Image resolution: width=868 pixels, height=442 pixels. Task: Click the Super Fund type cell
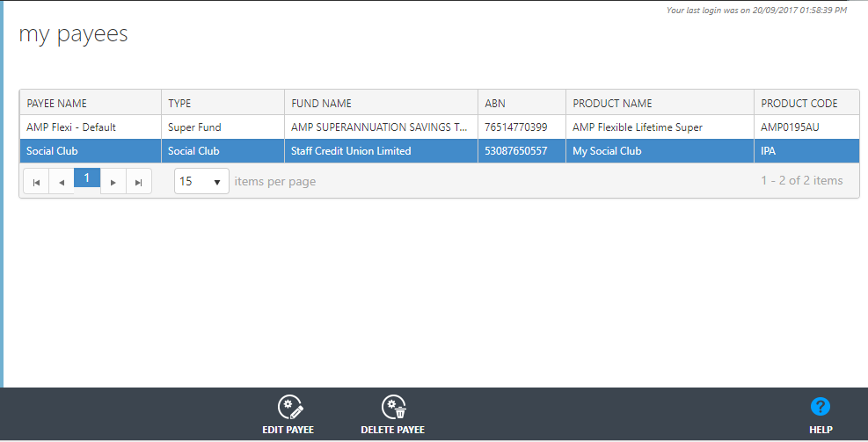coord(223,127)
